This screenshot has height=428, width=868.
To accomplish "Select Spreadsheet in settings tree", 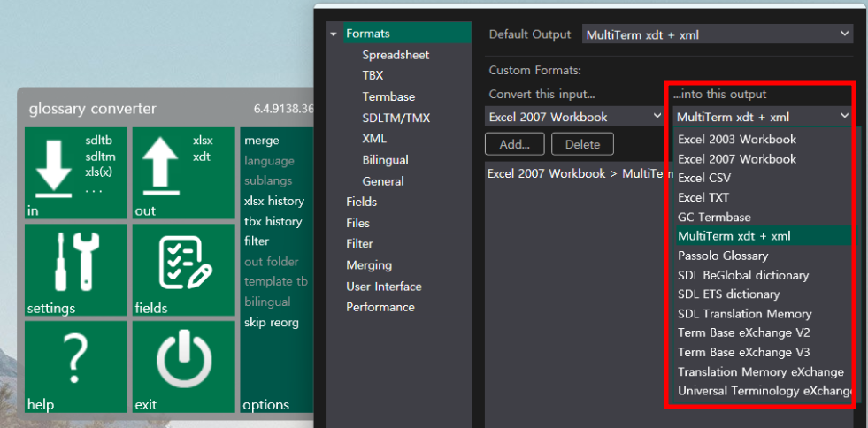I will tap(396, 55).
